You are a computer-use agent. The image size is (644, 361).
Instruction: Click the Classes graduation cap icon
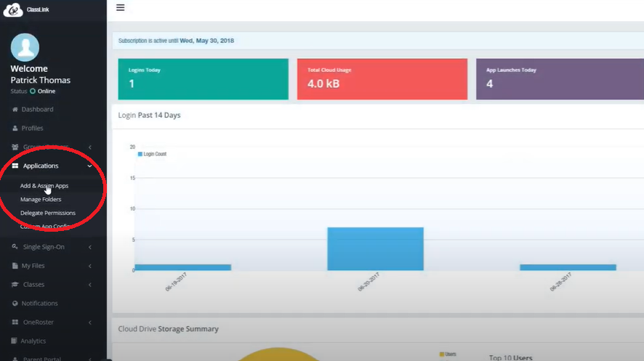tap(15, 284)
